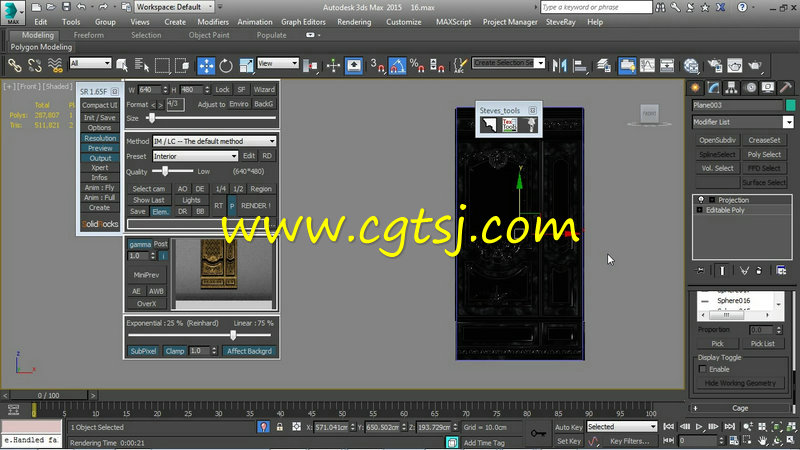
Task: Click the object name field Plane003
Action: click(737, 105)
